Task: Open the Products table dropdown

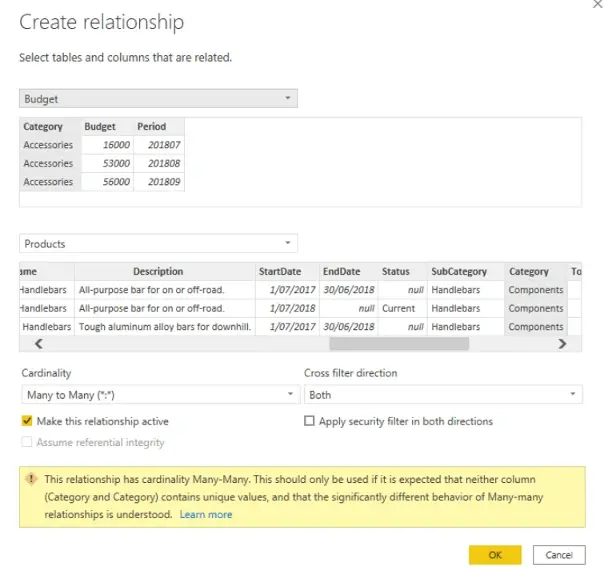Action: [158, 243]
